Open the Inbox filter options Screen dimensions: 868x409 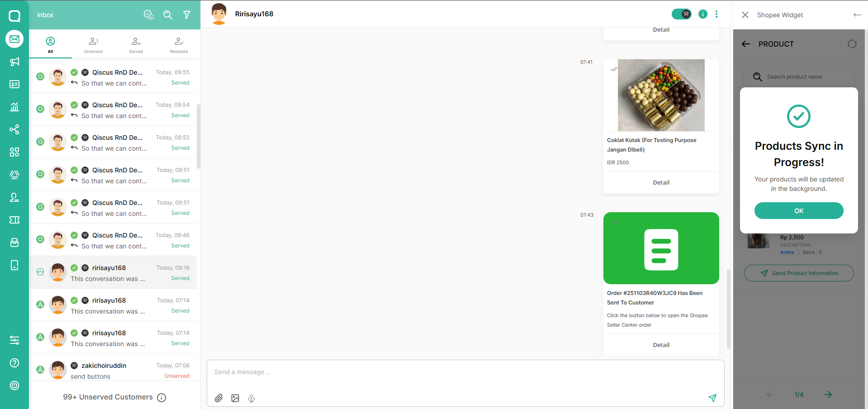coord(187,15)
